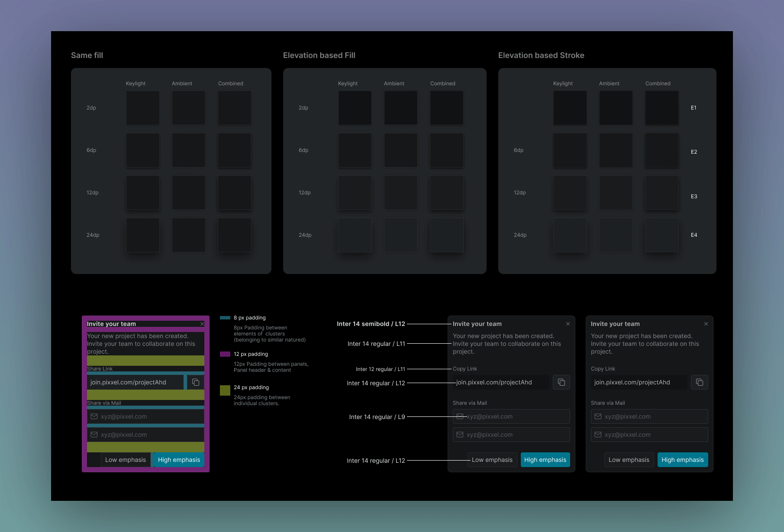784x532 pixels.
Task: Click the join.pixxel.com/projectAhd field in rightmost dialog
Action: [x=639, y=382]
